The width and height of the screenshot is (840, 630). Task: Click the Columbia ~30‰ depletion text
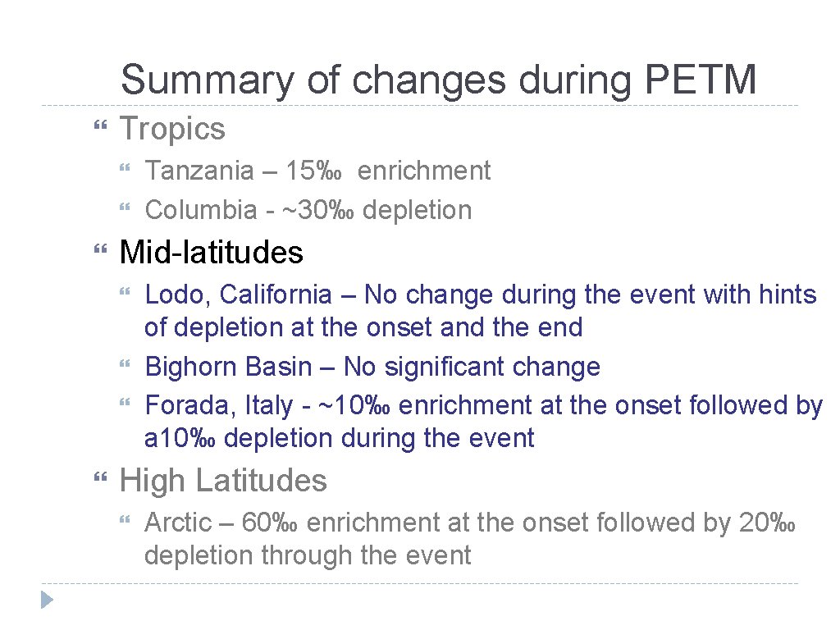tap(308, 210)
